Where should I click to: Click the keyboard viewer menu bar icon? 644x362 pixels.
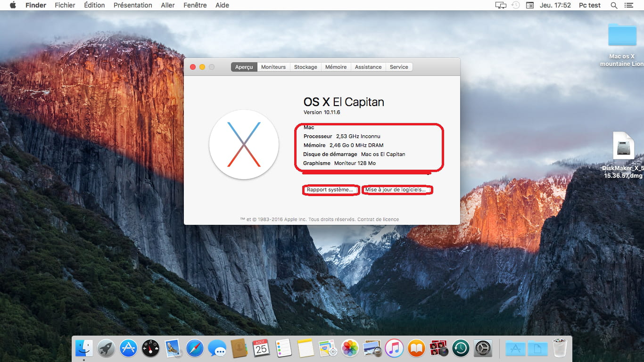530,5
